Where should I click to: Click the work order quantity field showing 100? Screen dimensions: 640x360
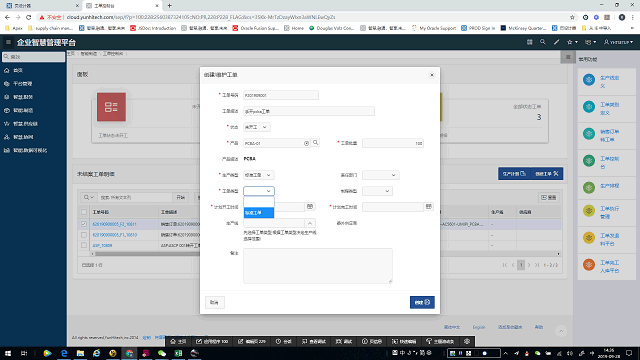[x=393, y=143]
